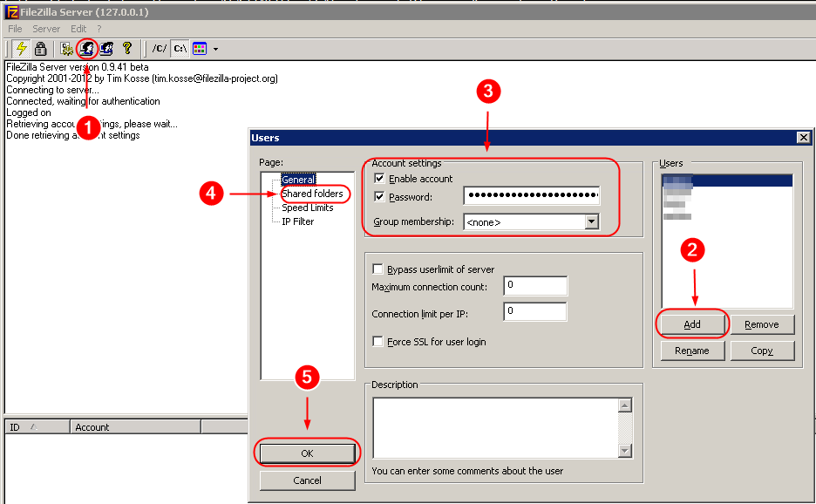Click Description scrollbar up arrow
This screenshot has height=504, width=816.
pos(625,405)
